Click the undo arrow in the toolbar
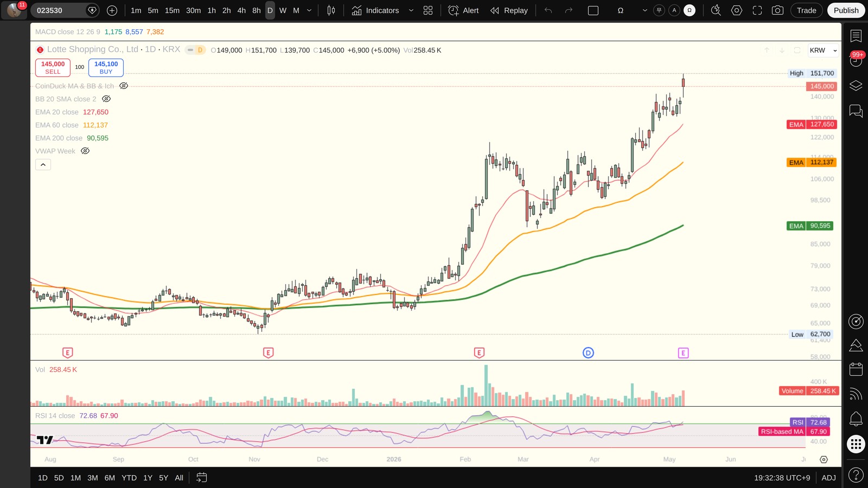Image resolution: width=868 pixels, height=488 pixels. click(x=548, y=10)
